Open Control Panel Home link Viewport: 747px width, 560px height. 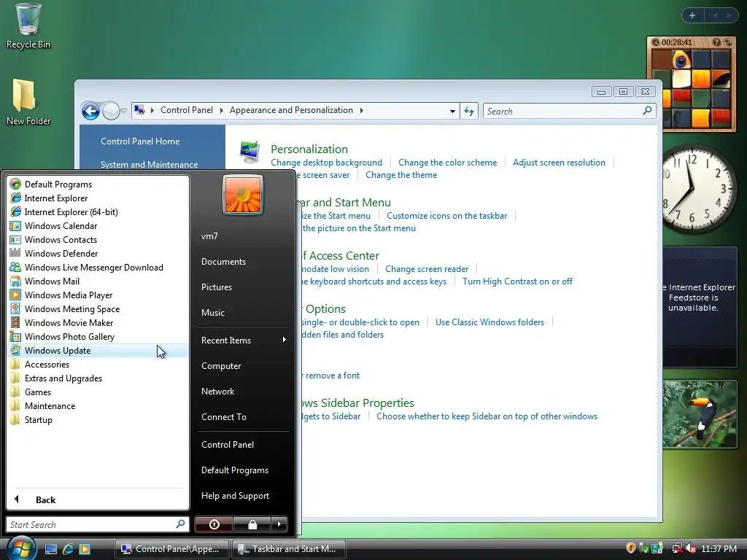140,141
